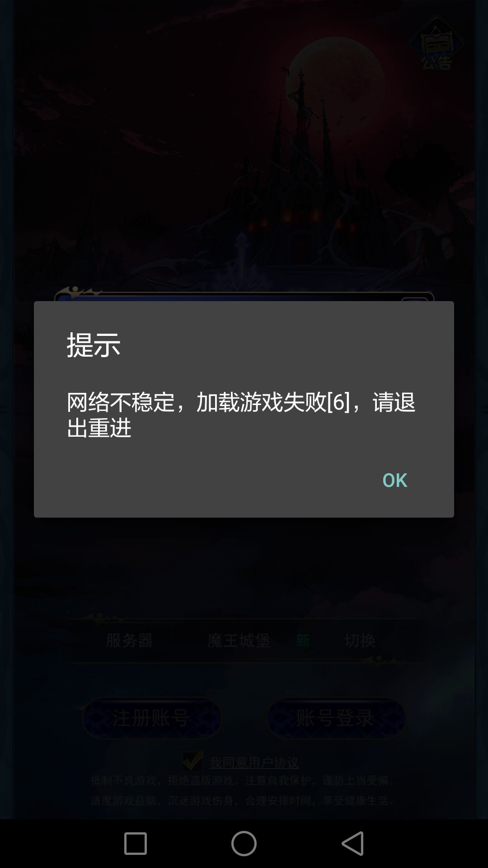Click the 注册账号 register button
Image resolution: width=488 pixels, height=868 pixels.
(x=152, y=718)
